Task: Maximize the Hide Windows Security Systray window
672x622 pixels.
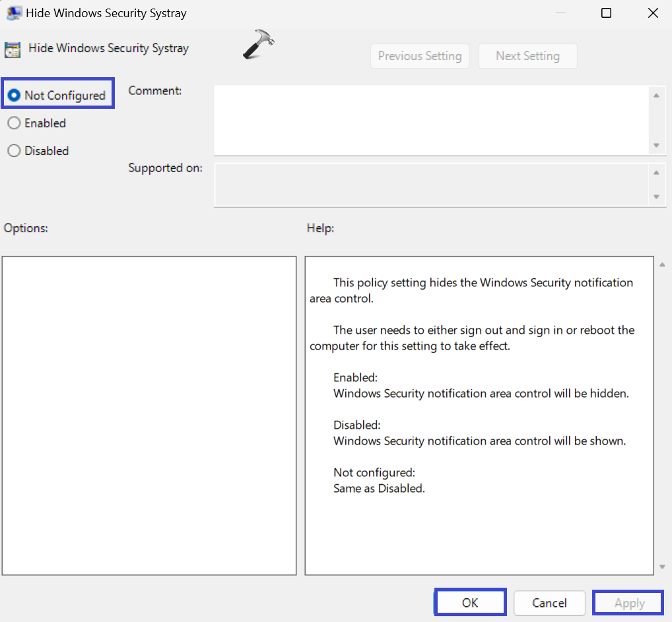Action: click(606, 13)
